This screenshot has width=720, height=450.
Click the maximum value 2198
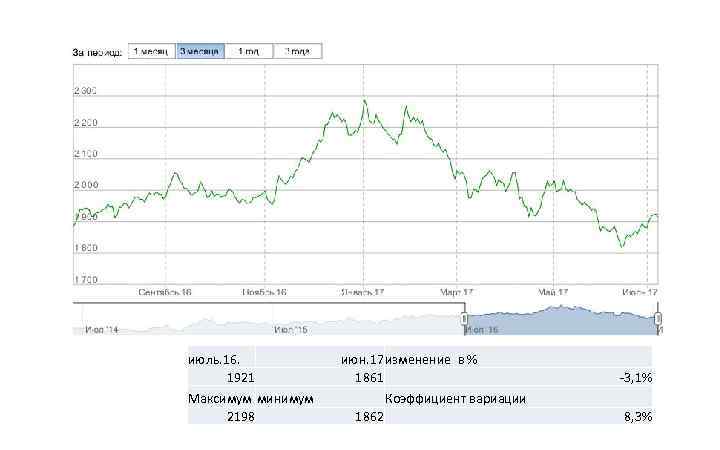click(x=241, y=417)
